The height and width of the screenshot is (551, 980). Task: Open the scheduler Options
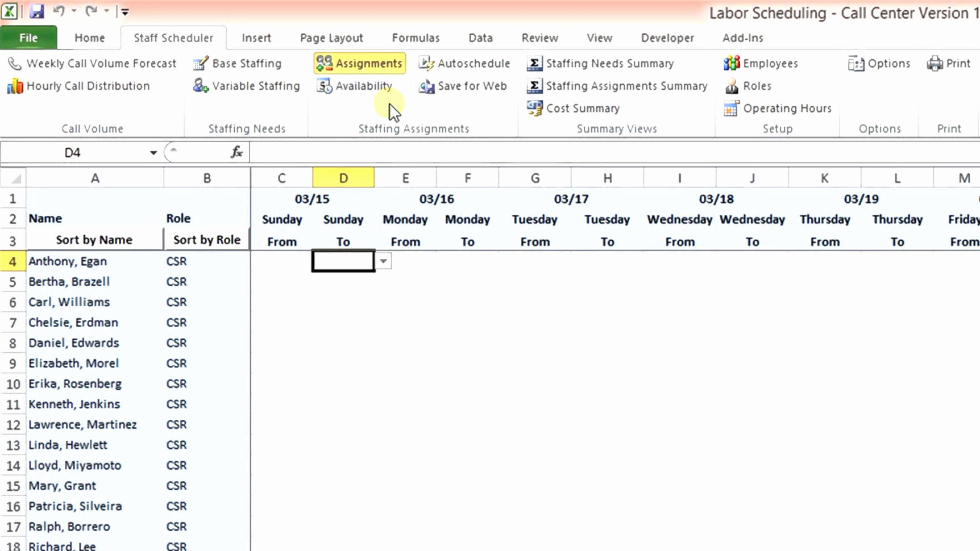tap(879, 64)
